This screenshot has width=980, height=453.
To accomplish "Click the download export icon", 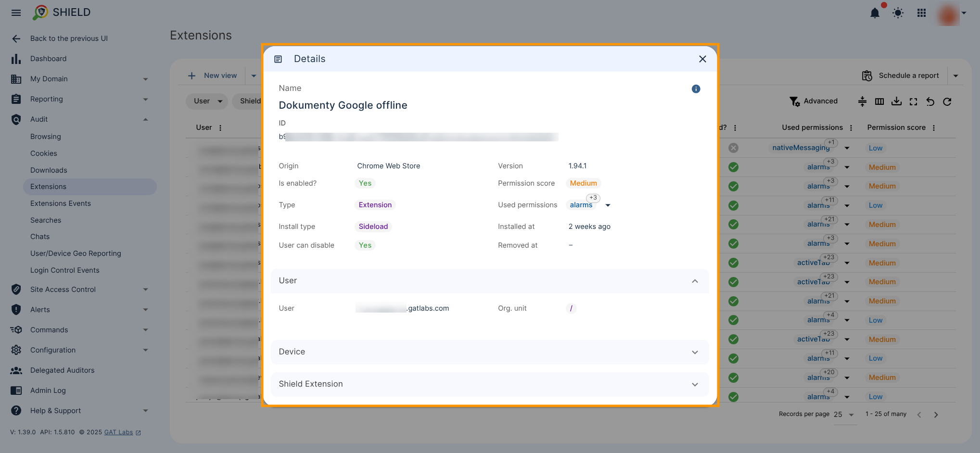I will click(x=896, y=101).
